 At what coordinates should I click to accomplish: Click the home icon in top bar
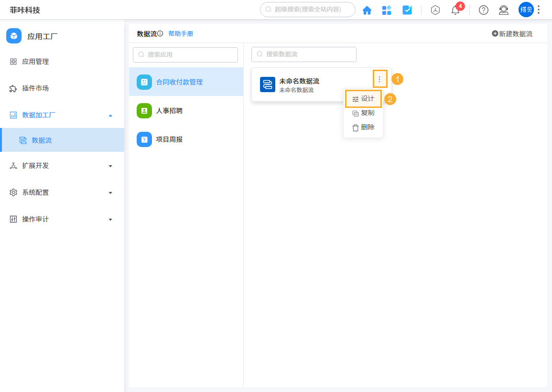[x=367, y=10]
